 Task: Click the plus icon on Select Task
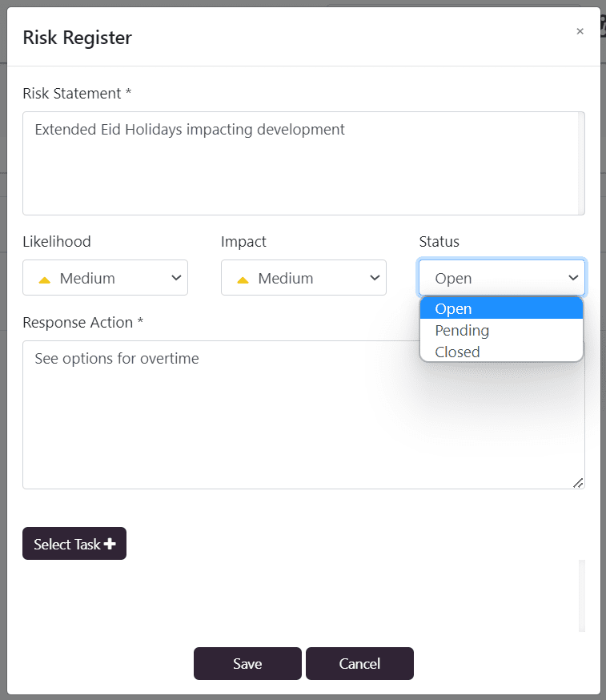coord(110,544)
